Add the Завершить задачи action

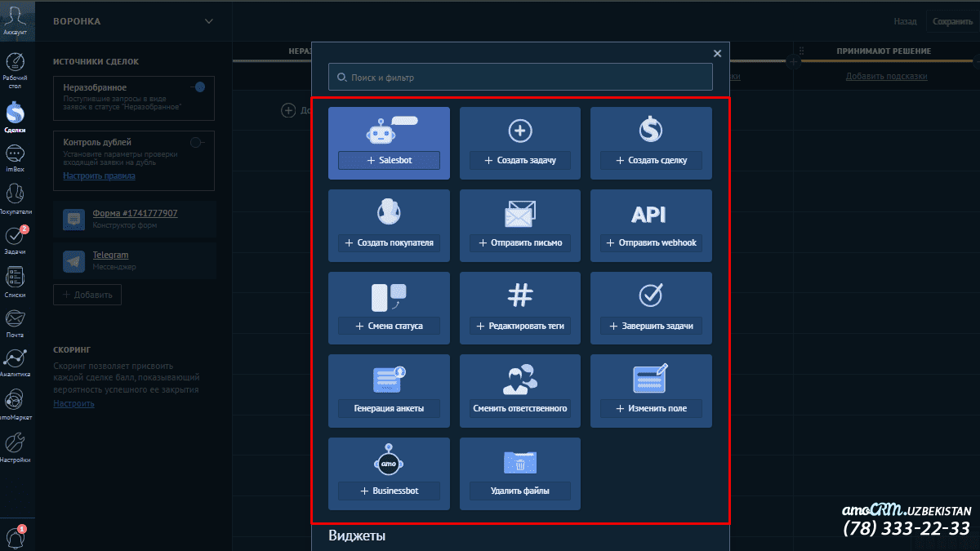pyautogui.click(x=651, y=326)
